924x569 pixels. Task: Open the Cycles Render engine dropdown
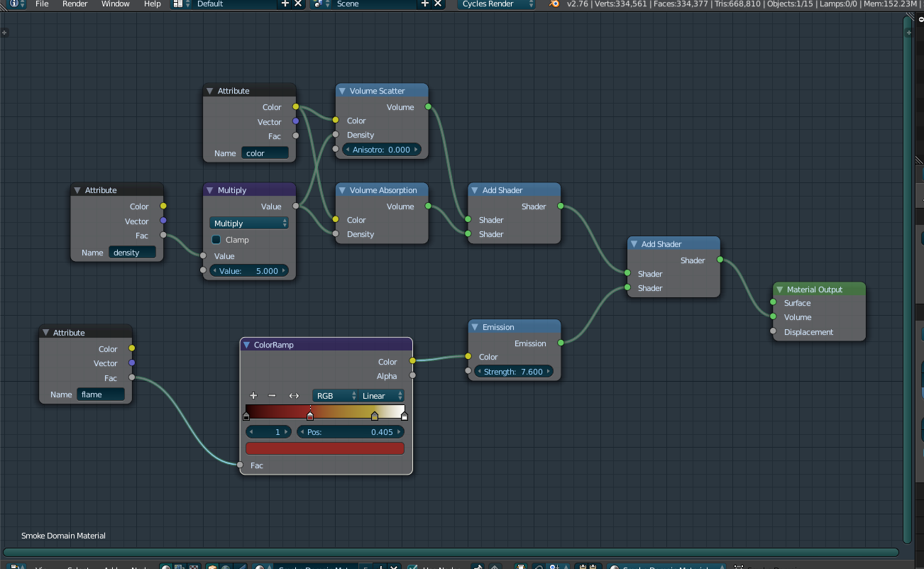(496, 4)
